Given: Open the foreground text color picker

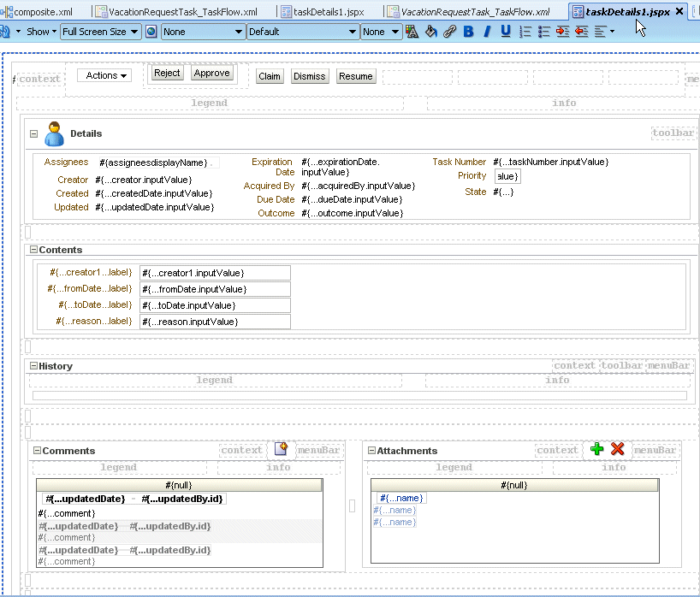Looking at the screenshot, I should coord(412,32).
